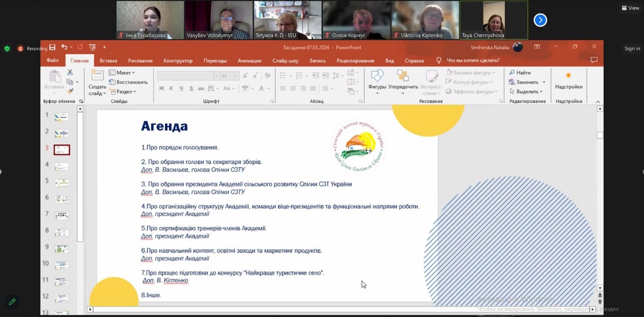Viewport: 644px width, 317px height.
Task: Click the Cut scissors icon
Action: [70, 72]
